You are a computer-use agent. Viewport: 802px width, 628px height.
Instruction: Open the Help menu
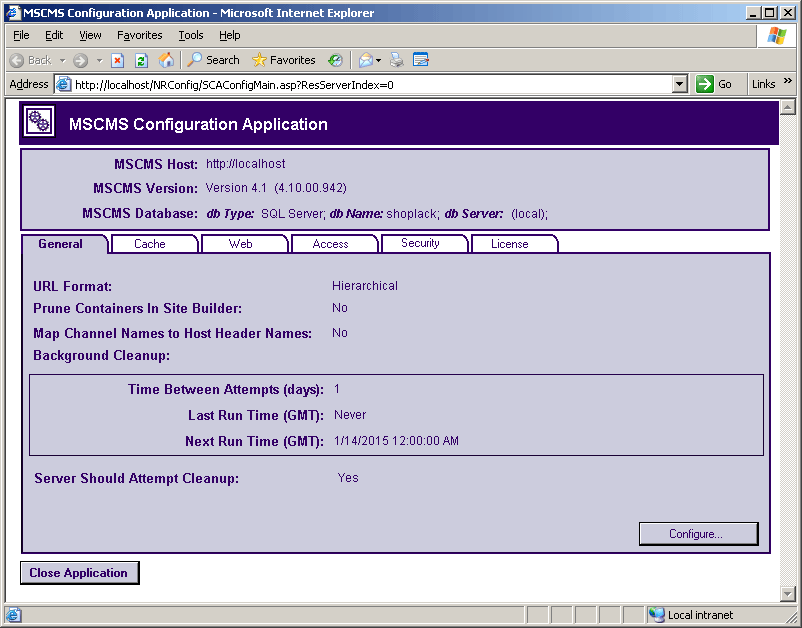[x=230, y=35]
